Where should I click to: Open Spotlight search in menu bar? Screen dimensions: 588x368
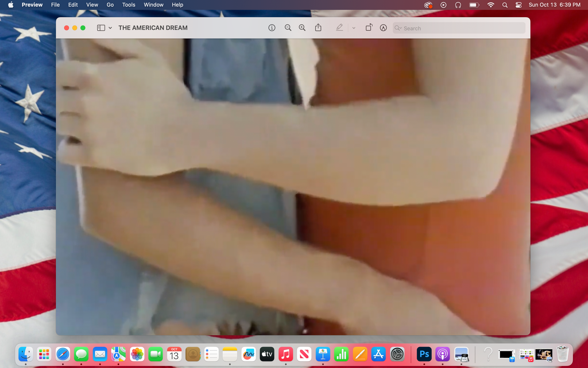(505, 5)
